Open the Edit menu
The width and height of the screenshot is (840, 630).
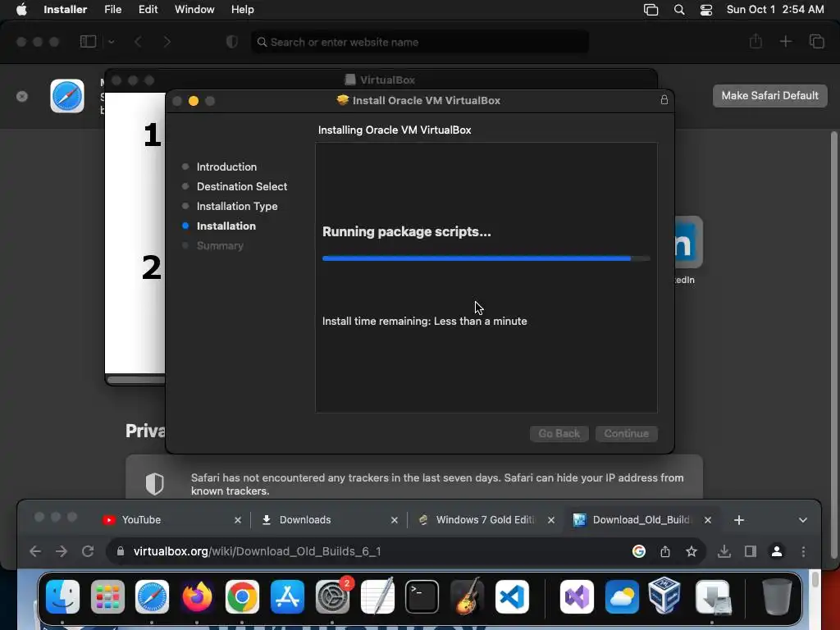pyautogui.click(x=148, y=9)
